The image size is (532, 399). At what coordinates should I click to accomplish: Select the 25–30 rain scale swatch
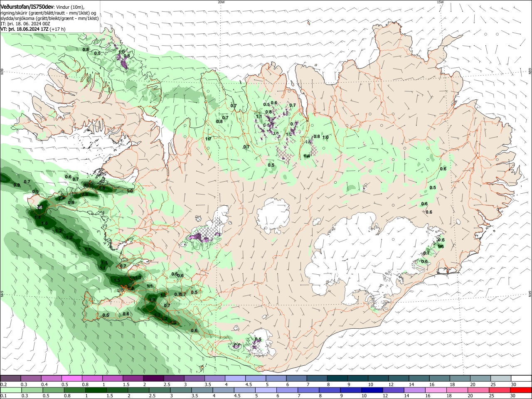click(x=500, y=390)
